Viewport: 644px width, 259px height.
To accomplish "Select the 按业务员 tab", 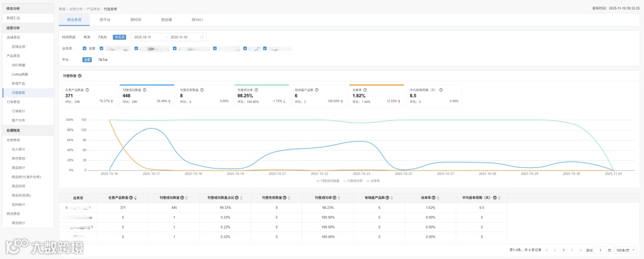I will [74, 20].
